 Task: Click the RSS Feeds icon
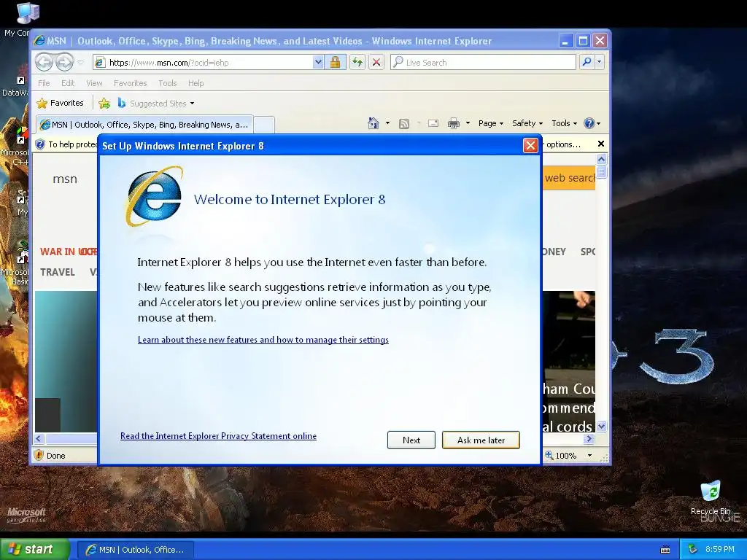pos(404,124)
